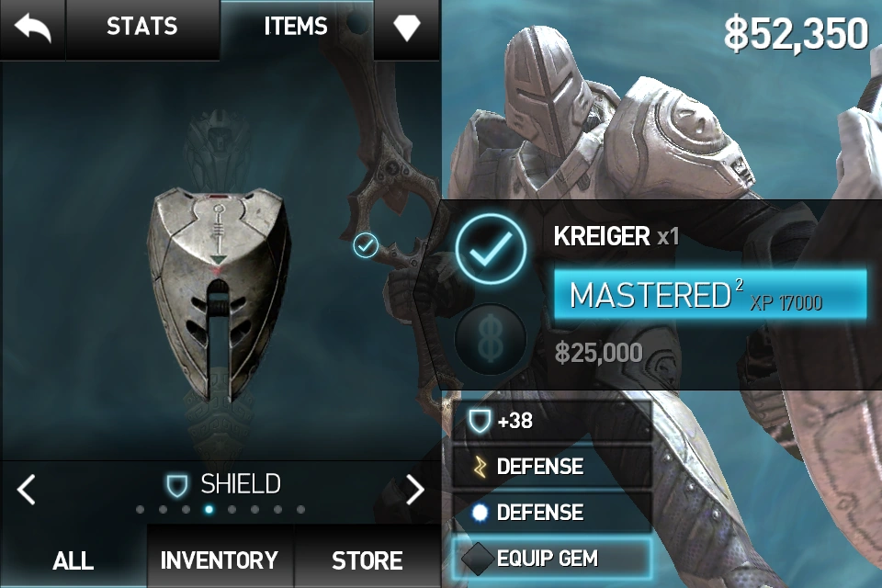Screen dimensions: 882x588
Task: Tap the EQUIP GEM button
Action: 552,559
